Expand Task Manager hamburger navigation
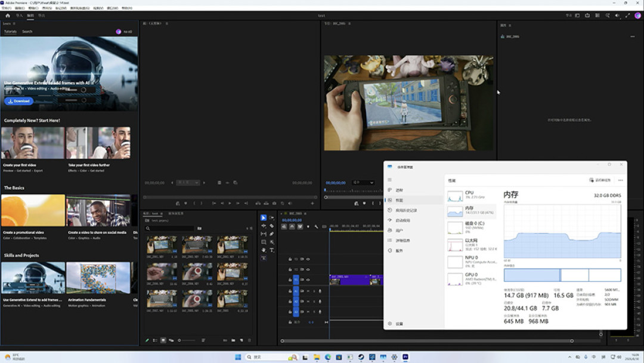Viewport: 644px width, 363px height. tap(390, 180)
